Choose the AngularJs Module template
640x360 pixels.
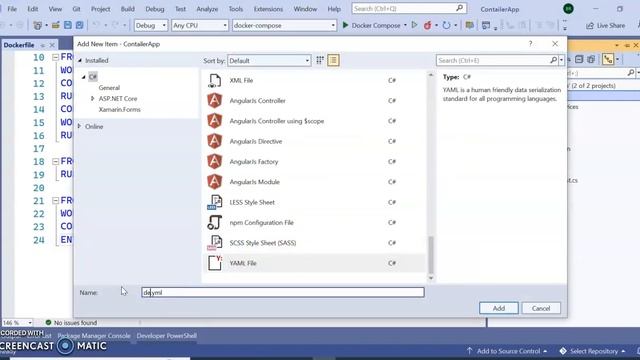click(x=254, y=182)
